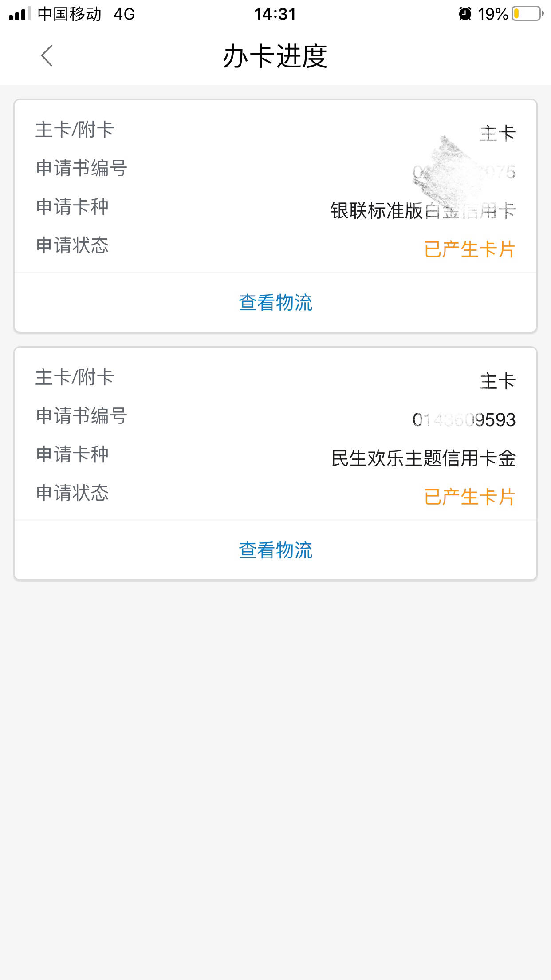Tap the cellular signal bars icon

(20, 14)
